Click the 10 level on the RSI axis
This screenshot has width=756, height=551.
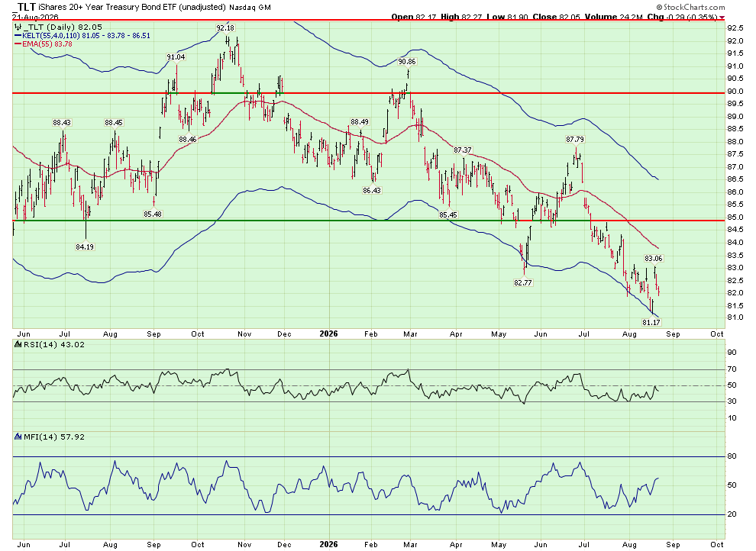pos(732,418)
